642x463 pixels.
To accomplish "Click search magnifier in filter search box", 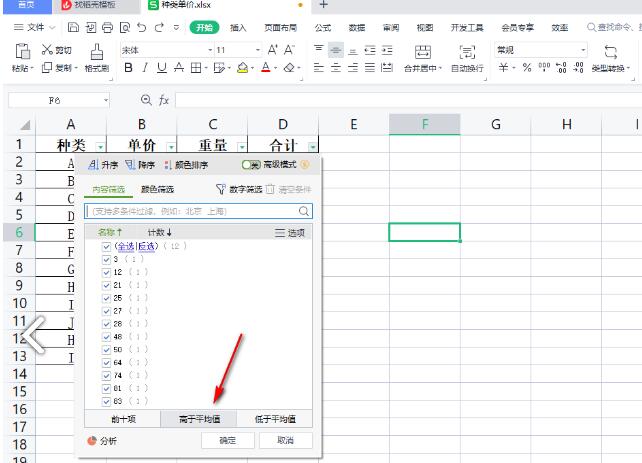I will (304, 211).
